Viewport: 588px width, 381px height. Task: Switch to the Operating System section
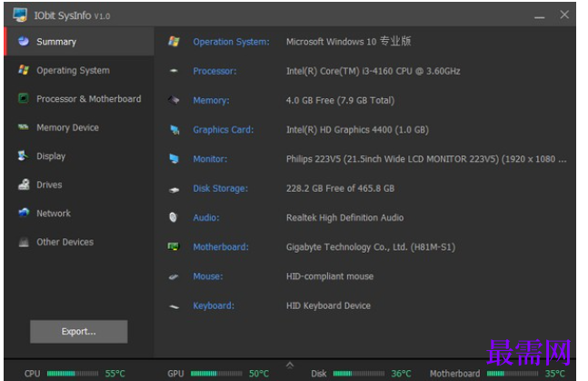click(x=79, y=70)
